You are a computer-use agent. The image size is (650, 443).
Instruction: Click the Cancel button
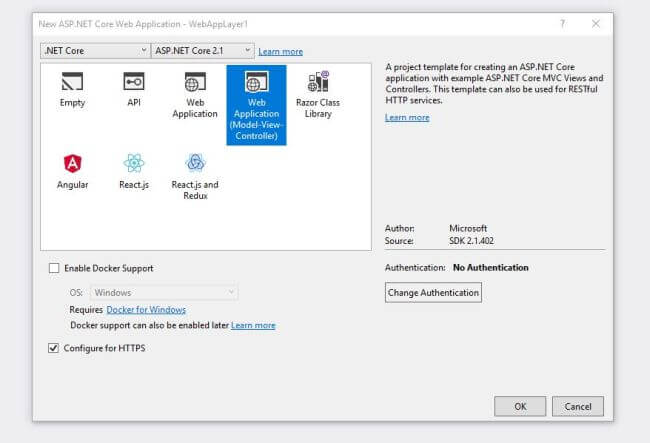pos(577,406)
